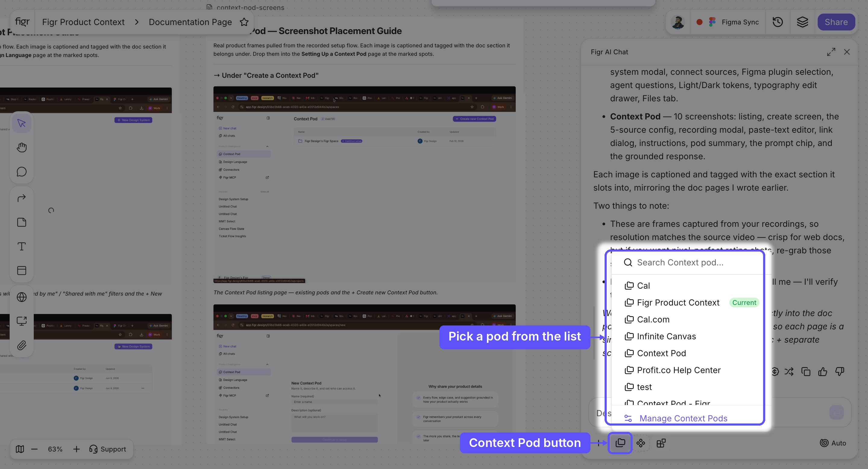868x469 pixels.
Task: Open the minimap book icon
Action: (x=20, y=449)
